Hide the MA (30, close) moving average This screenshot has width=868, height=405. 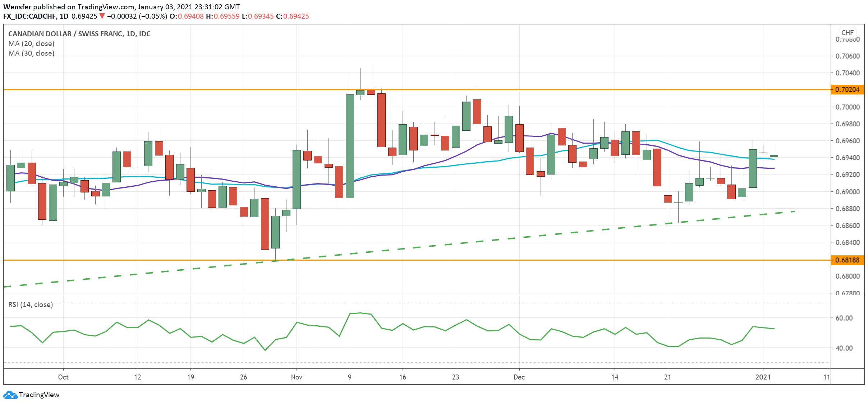pyautogui.click(x=31, y=53)
